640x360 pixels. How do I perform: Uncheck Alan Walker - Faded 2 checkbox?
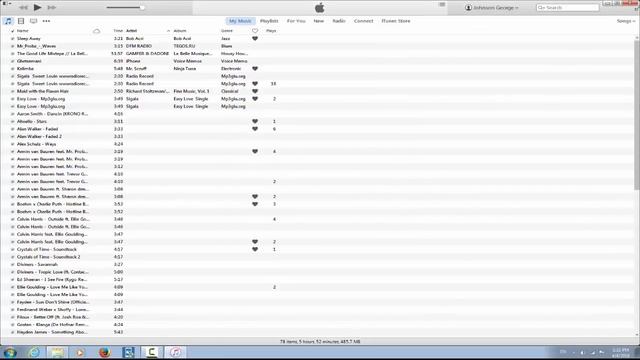point(12,137)
